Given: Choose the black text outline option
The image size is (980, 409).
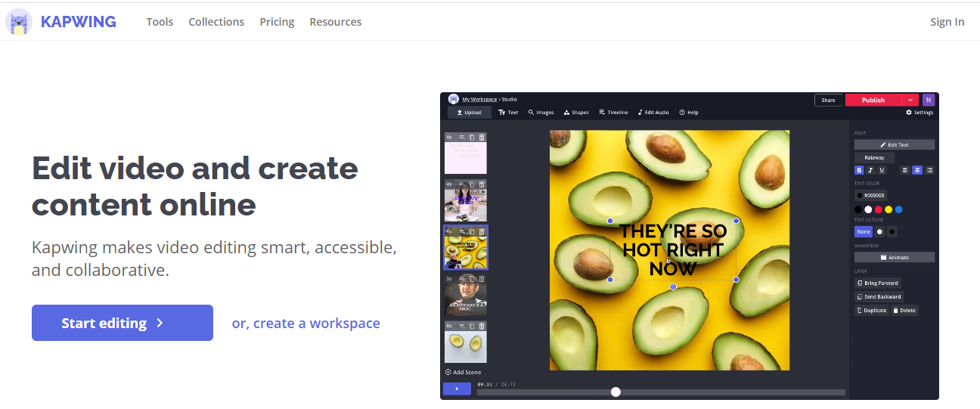Looking at the screenshot, I should [892, 231].
